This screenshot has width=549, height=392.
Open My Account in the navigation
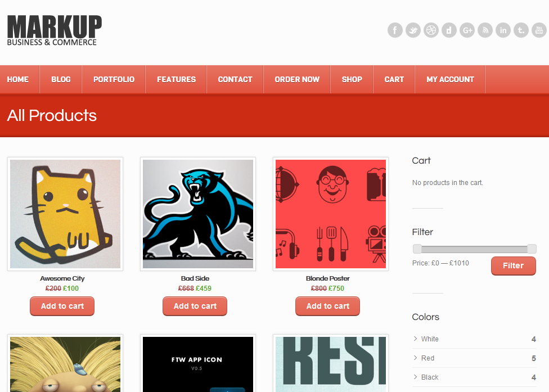point(450,79)
